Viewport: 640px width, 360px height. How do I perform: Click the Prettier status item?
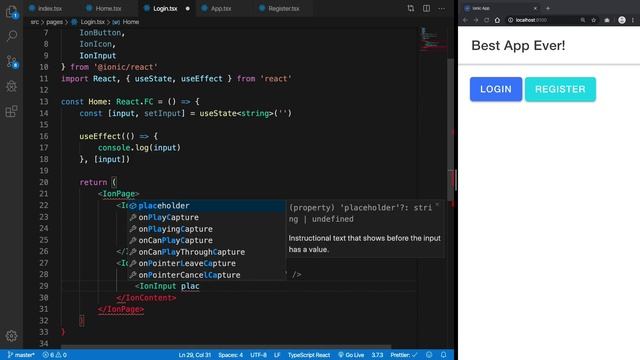(404, 355)
